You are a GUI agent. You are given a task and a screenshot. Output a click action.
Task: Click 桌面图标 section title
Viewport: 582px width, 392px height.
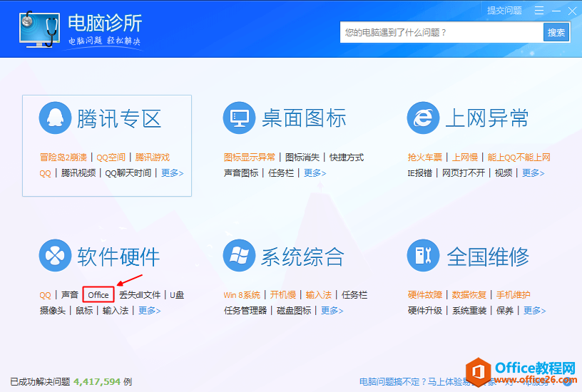[304, 119]
